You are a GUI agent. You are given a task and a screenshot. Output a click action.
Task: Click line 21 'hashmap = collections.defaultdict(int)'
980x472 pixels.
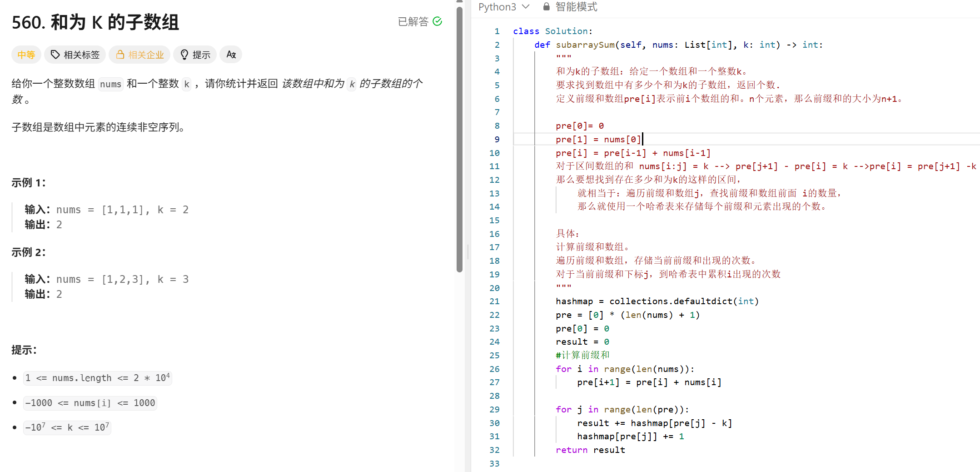point(657,301)
